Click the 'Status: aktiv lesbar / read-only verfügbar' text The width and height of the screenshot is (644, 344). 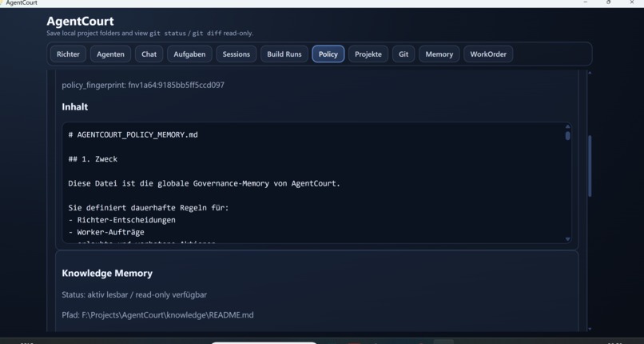(x=134, y=294)
